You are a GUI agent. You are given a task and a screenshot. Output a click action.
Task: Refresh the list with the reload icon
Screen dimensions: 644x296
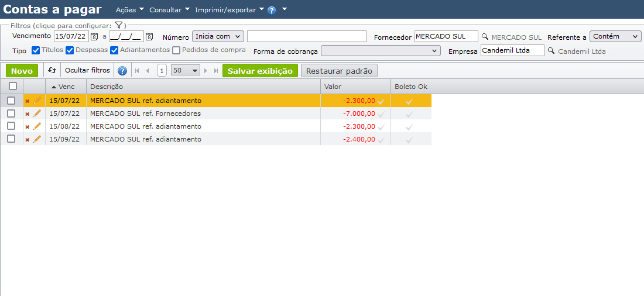coord(52,70)
